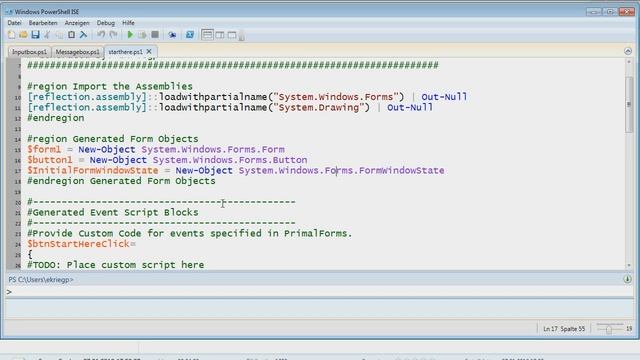Viewport: 640px width, 360px height.
Task: Show script pane on top layout
Action: tap(207, 35)
